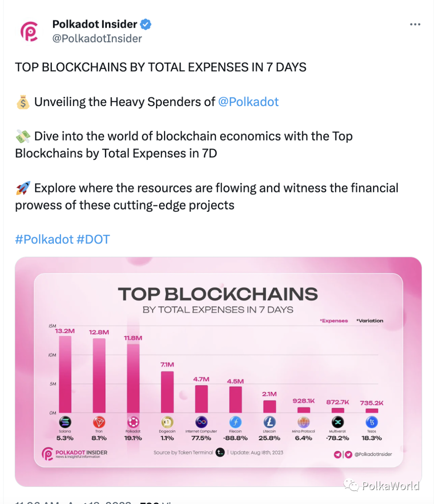The height and width of the screenshot is (504, 434).
Task: Click the Token Terminal source icon
Action: coord(220,453)
